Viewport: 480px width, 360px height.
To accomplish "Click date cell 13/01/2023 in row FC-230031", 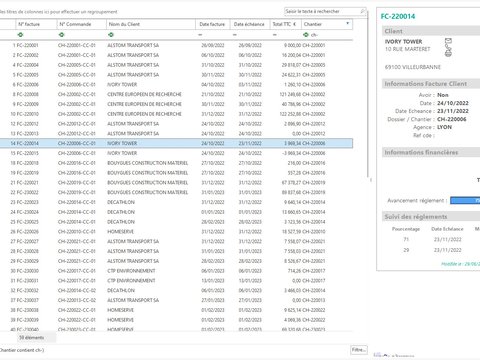I will (213, 280).
